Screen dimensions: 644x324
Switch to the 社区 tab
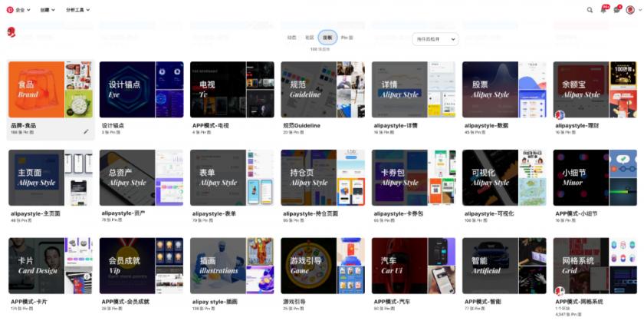(x=309, y=38)
